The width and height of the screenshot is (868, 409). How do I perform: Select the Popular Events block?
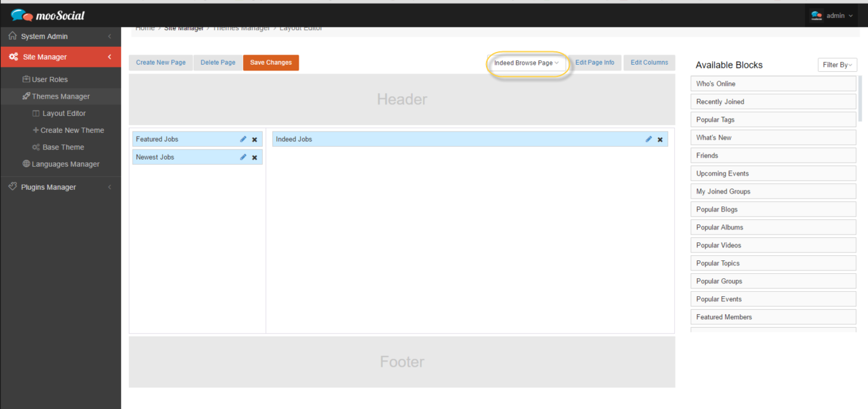tap(773, 299)
